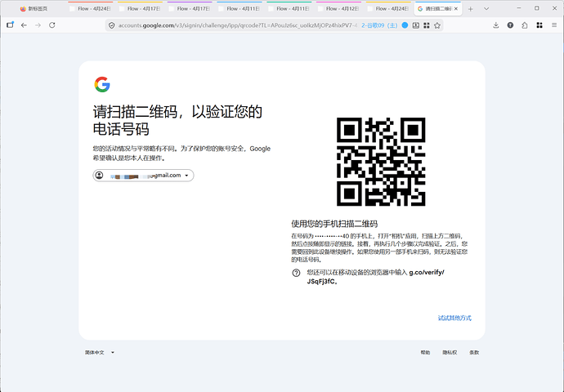The width and height of the screenshot is (564, 392).
Task: Show site security shield info in address bar
Action: (x=112, y=25)
